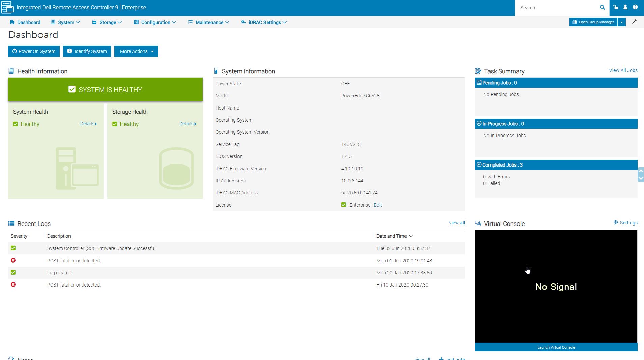Viewport: 644px width, 360px height.
Task: Click the Virtual Console Settings gear icon
Action: pyautogui.click(x=616, y=223)
